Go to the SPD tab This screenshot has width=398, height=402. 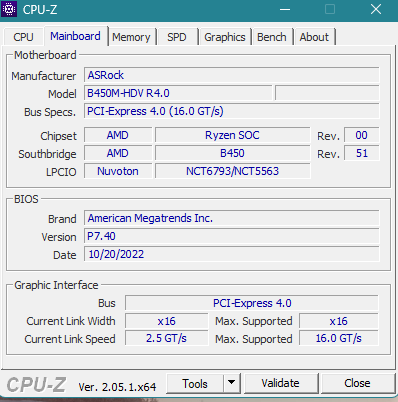[177, 37]
